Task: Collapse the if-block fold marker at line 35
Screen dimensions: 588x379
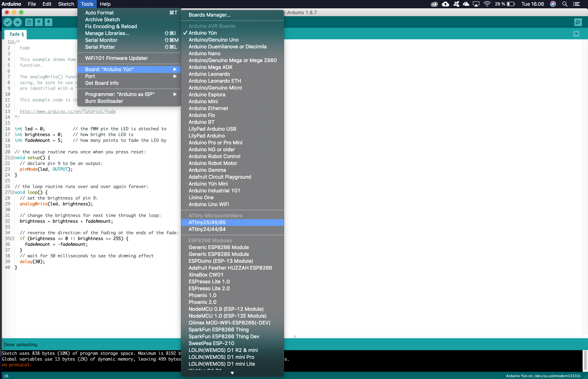Action: pos(12,238)
